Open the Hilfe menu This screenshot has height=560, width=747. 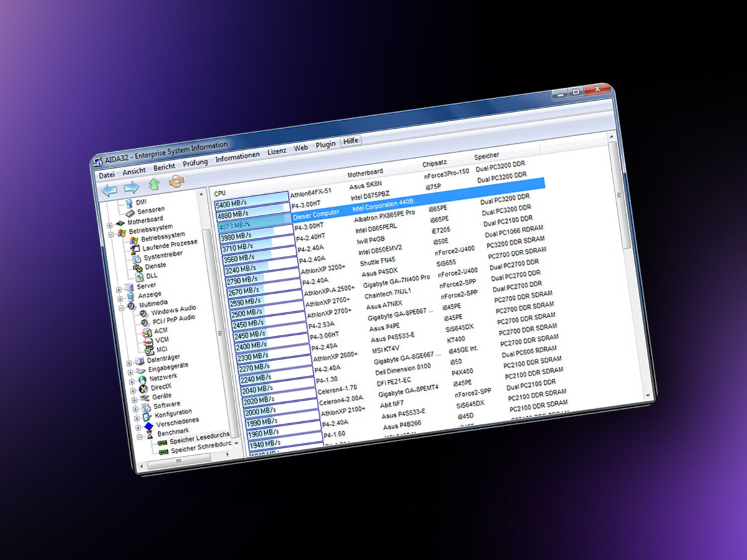[351, 141]
